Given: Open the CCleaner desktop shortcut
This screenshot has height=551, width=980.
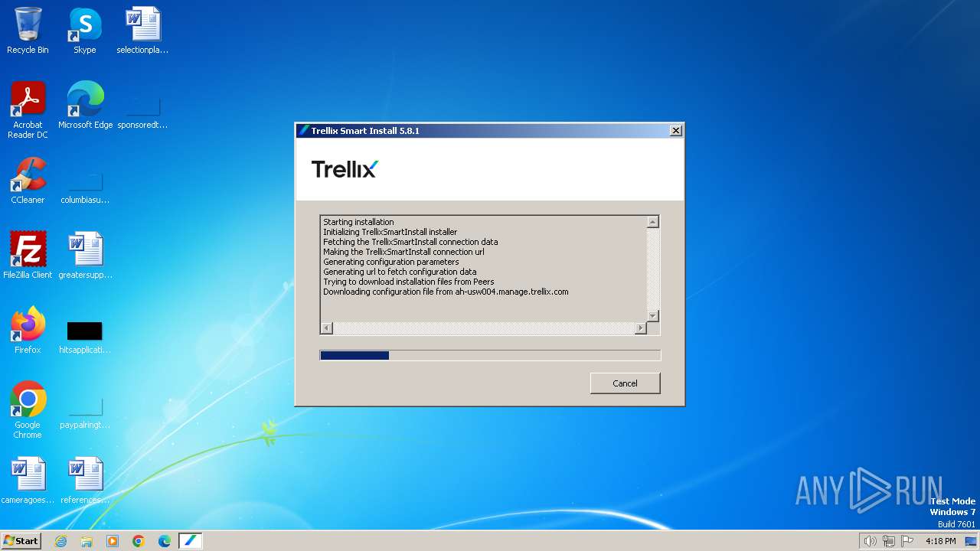Looking at the screenshot, I should (28, 181).
